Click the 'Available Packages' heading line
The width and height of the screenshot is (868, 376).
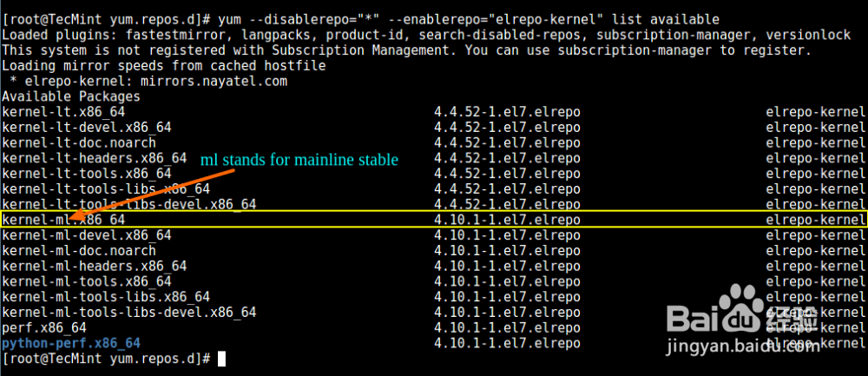[71, 97]
